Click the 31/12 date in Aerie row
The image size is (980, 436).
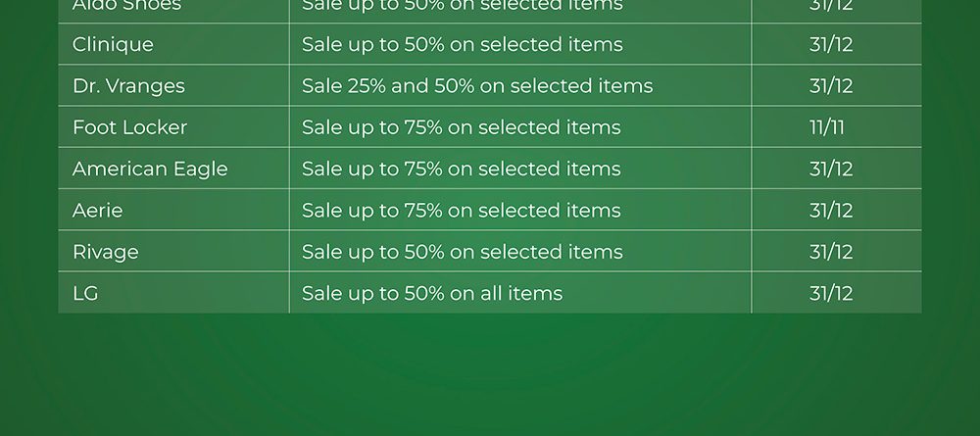click(x=831, y=211)
